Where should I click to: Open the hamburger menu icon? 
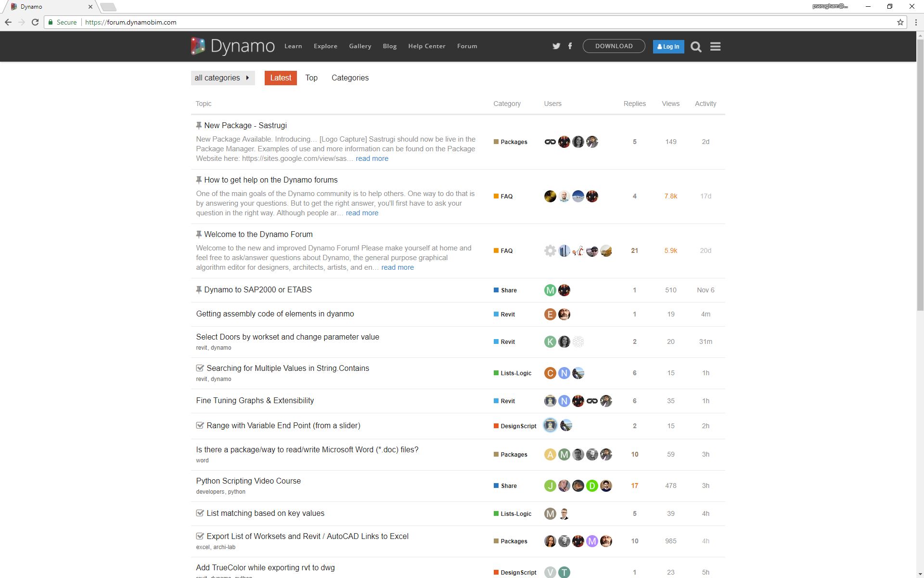pos(715,47)
